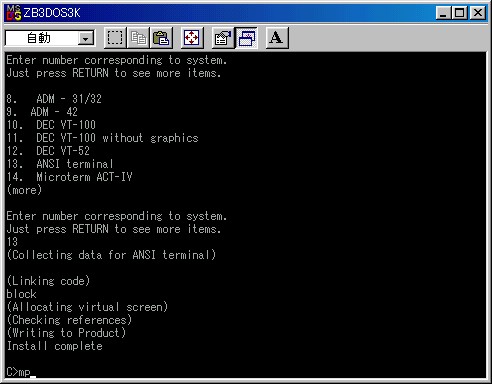Close the ZB3DOS3K window
Image resolution: width=492 pixels, height=384 pixels.
(x=478, y=13)
